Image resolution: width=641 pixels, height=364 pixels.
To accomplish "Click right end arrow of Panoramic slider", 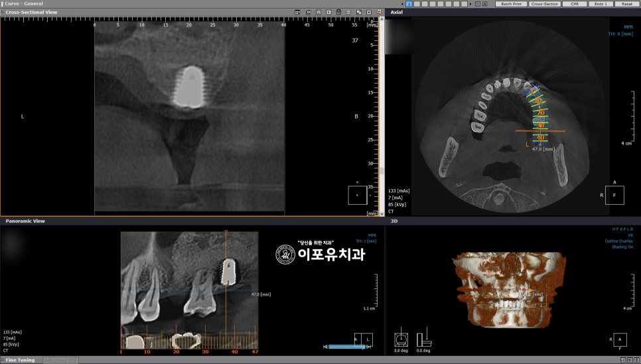I will click(368, 347).
